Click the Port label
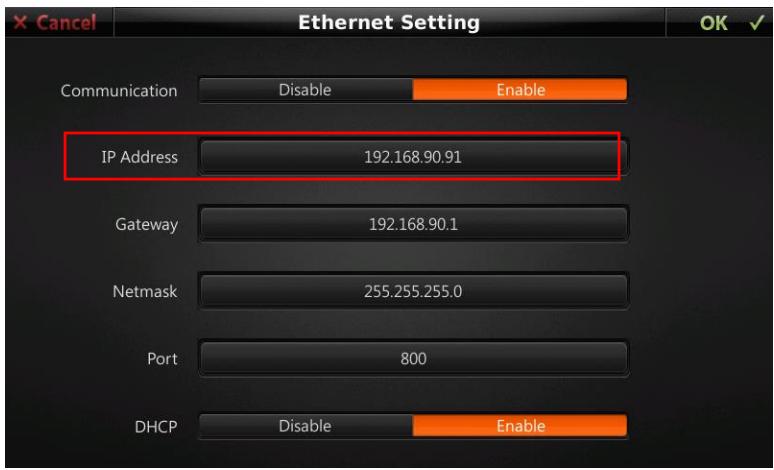 coord(162,358)
